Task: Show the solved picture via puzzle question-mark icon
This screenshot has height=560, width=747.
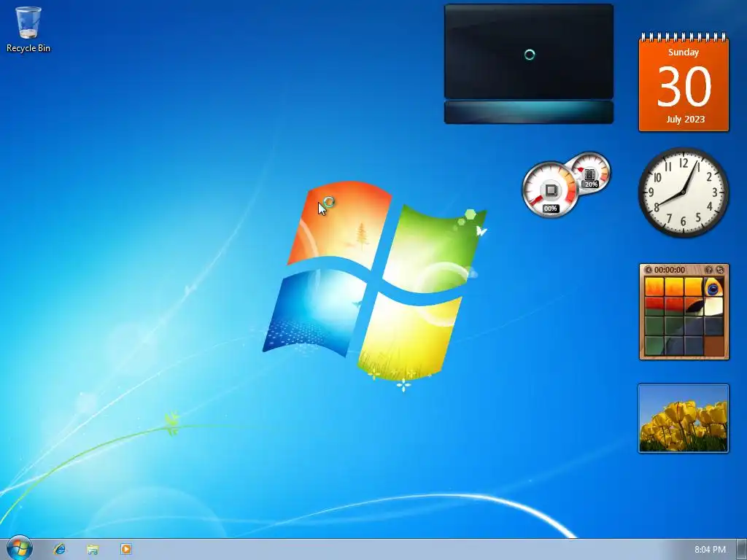Action: pos(709,270)
